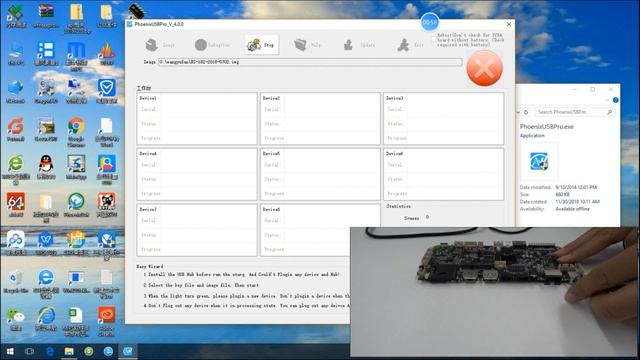
Task: Select the Device5 panel
Action: [320, 174]
